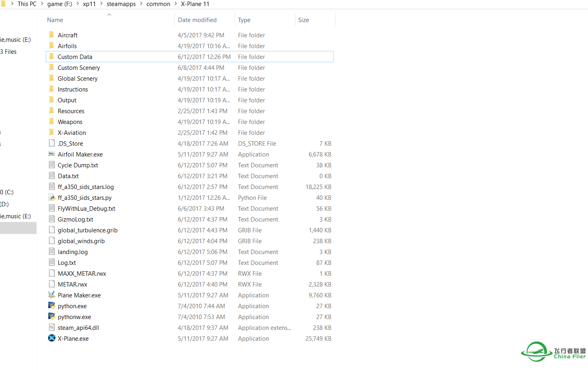Click the 4/5/2017 9:42 PM date
The height and width of the screenshot is (370, 588).
click(201, 35)
